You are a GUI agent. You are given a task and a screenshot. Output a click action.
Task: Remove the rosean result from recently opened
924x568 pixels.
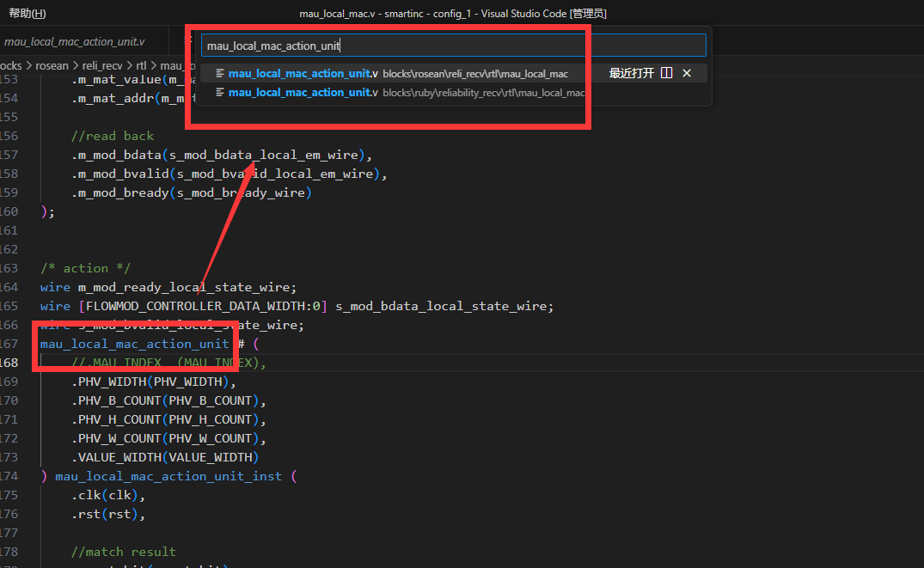pyautogui.click(x=687, y=73)
